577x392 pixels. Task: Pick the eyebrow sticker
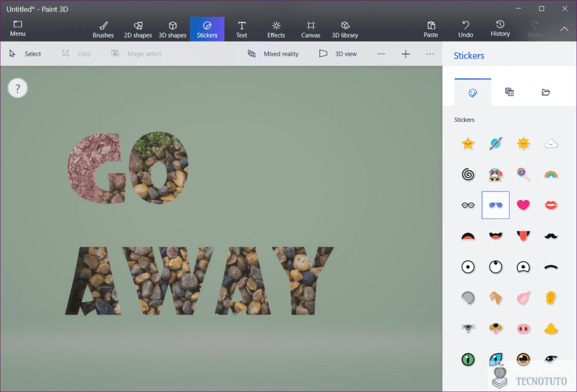click(x=551, y=267)
